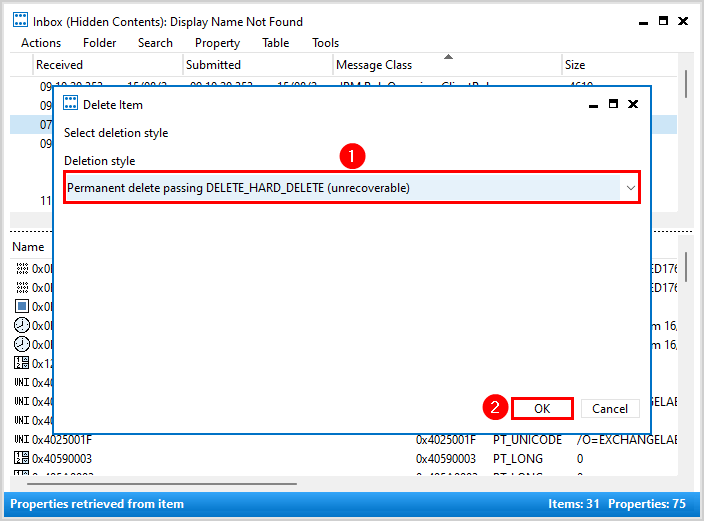
Task: Click the 0x4025001F tag value cell
Action: coord(445,439)
